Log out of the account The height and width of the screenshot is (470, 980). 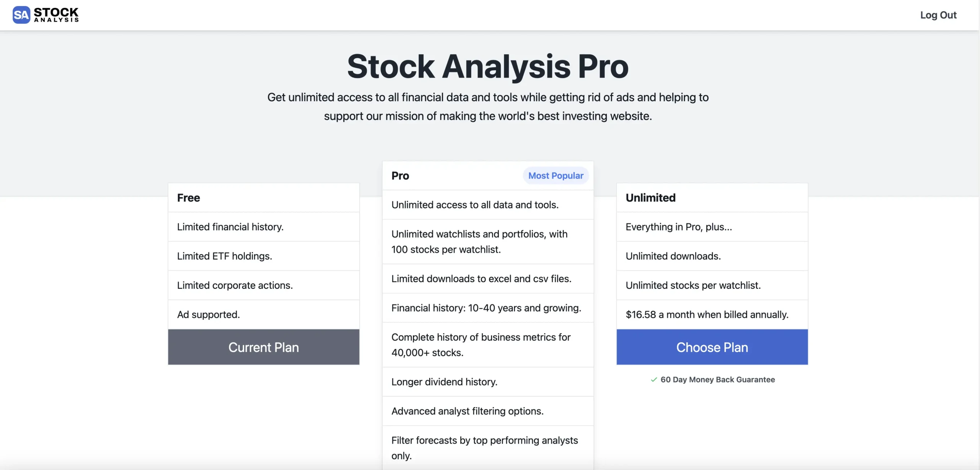click(x=938, y=15)
